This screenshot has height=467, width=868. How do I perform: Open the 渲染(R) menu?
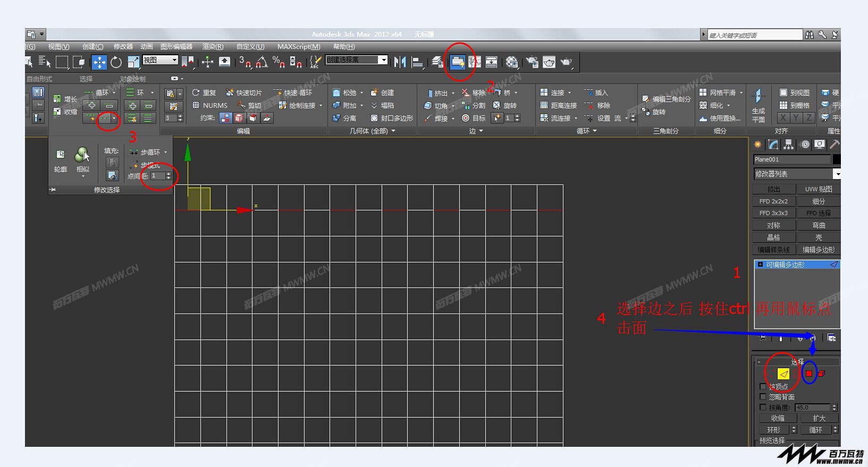[213, 47]
